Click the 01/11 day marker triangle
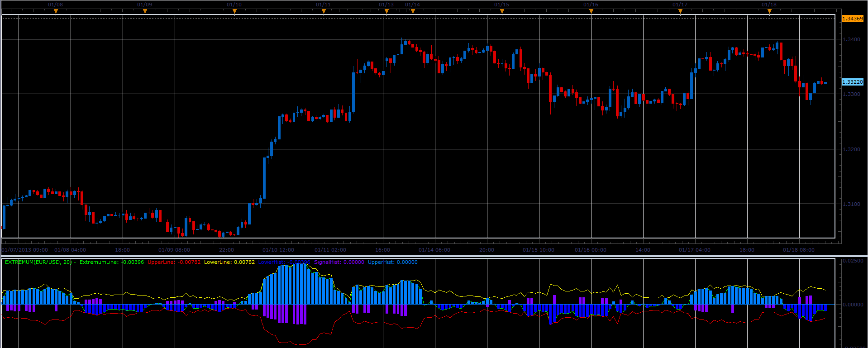Image resolution: width=868 pixels, height=348 pixels. click(324, 11)
